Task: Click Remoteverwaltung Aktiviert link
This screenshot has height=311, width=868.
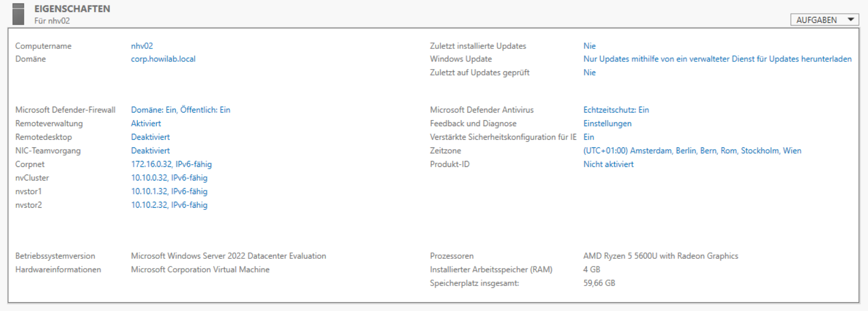Action: pyautogui.click(x=146, y=123)
